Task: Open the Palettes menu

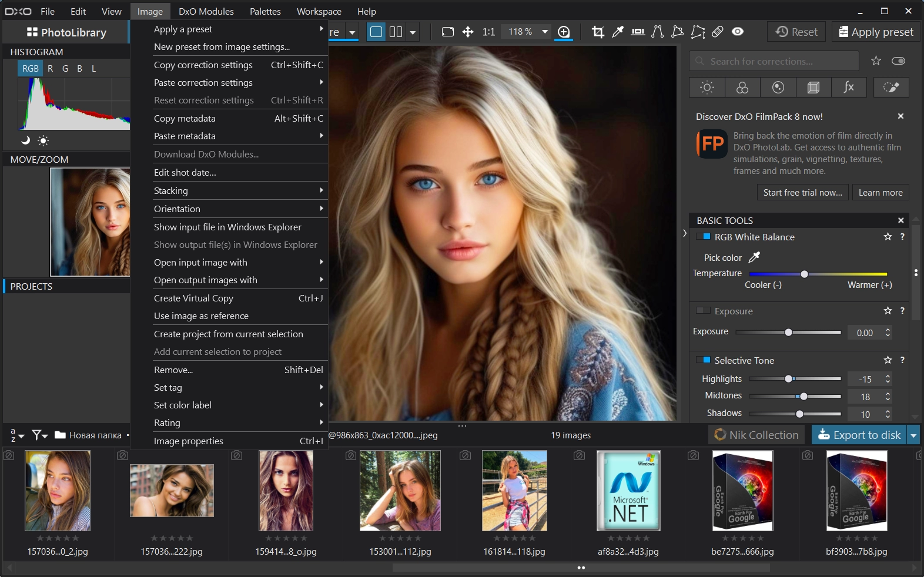Action: coord(265,11)
